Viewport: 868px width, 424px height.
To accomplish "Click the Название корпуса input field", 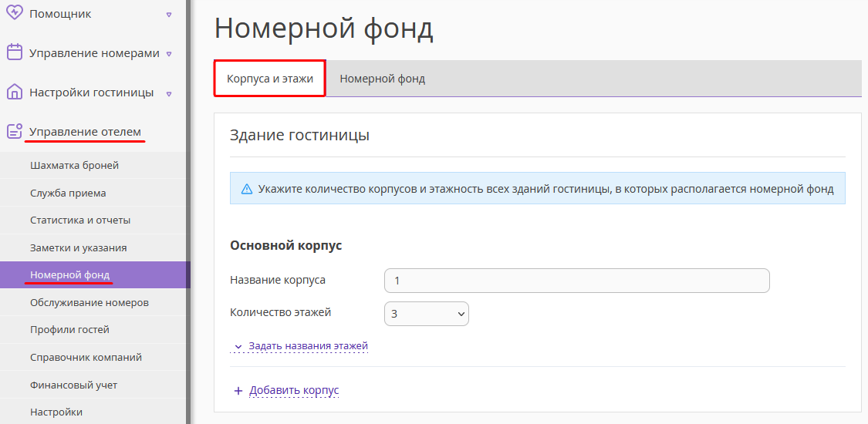I will (x=577, y=281).
